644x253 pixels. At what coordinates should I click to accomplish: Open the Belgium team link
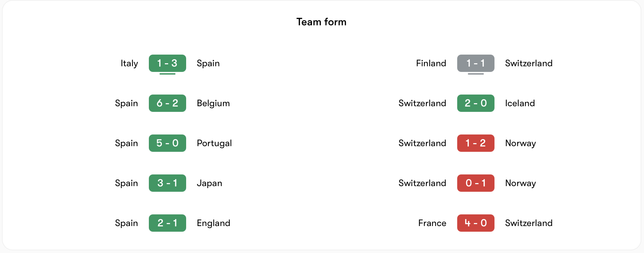point(213,103)
